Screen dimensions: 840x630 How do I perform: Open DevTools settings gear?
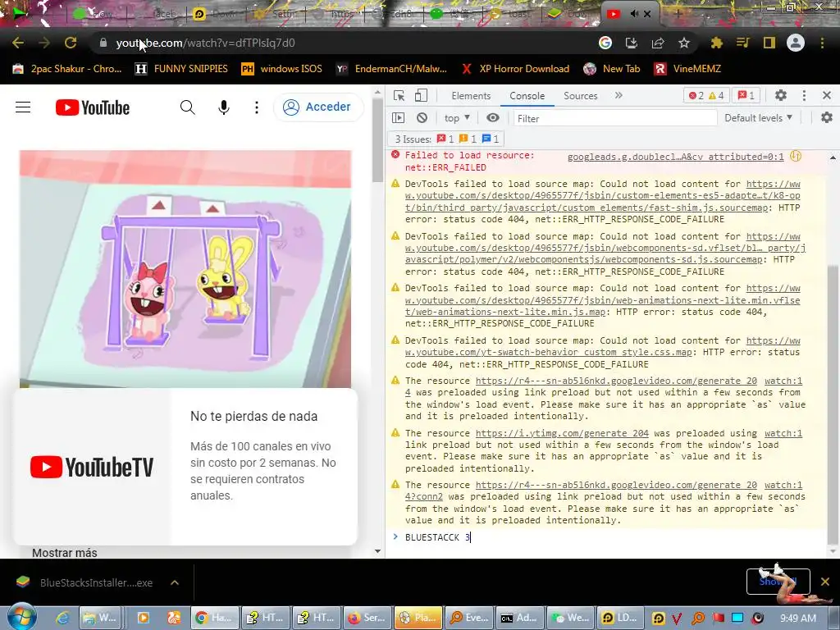[781, 95]
